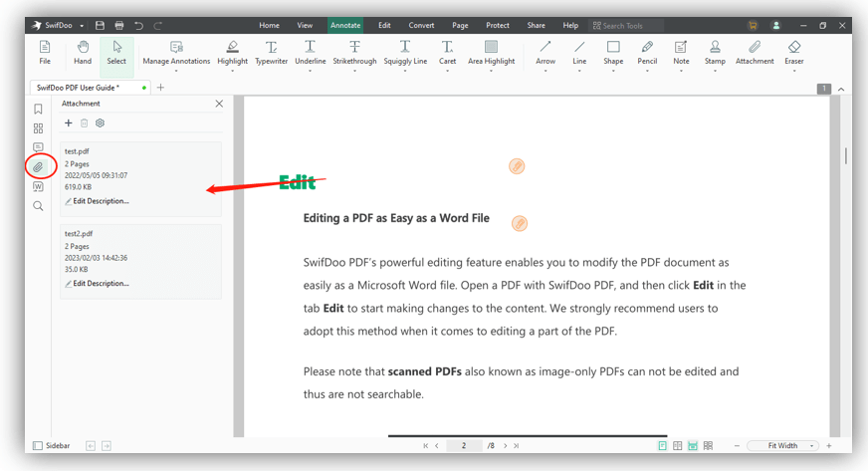This screenshot has height=471, width=868.
Task: Add a Note annotation
Action: pos(681,53)
